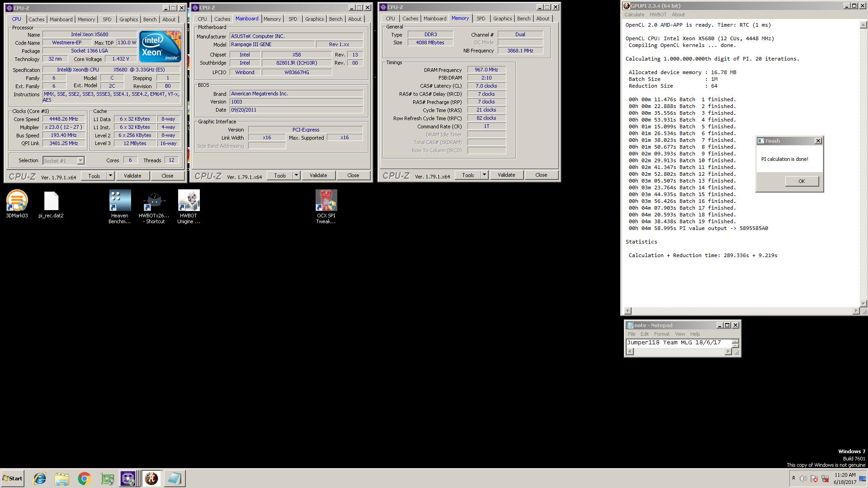Image resolution: width=868 pixels, height=488 pixels.
Task: Open SPD tab in the Mainboard CPU-Z window
Action: [x=293, y=19]
